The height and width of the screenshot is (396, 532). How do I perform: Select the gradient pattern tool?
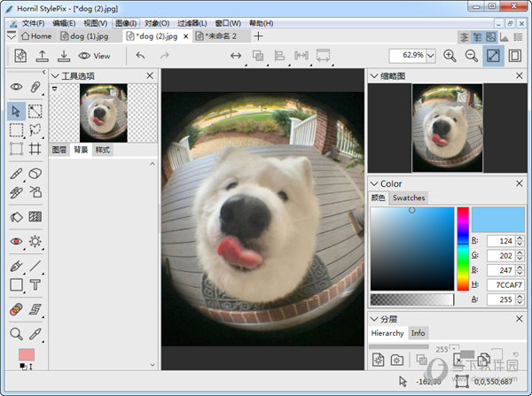(35, 216)
